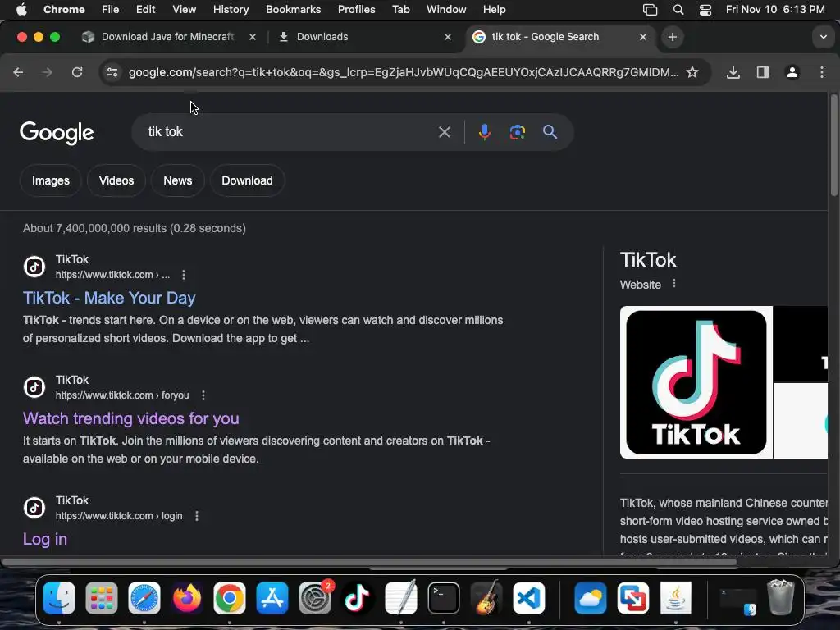Open TikTok app in the dock
The width and height of the screenshot is (840, 630).
[x=358, y=598]
